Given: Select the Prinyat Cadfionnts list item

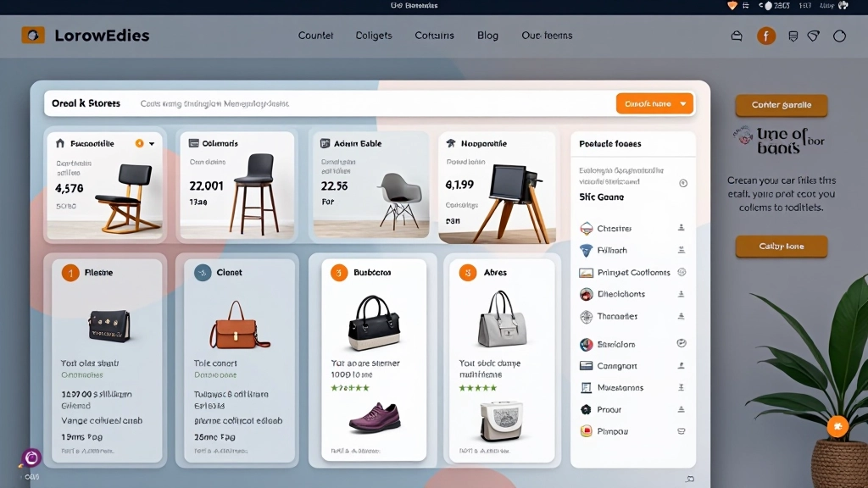Looking at the screenshot, I should 632,272.
